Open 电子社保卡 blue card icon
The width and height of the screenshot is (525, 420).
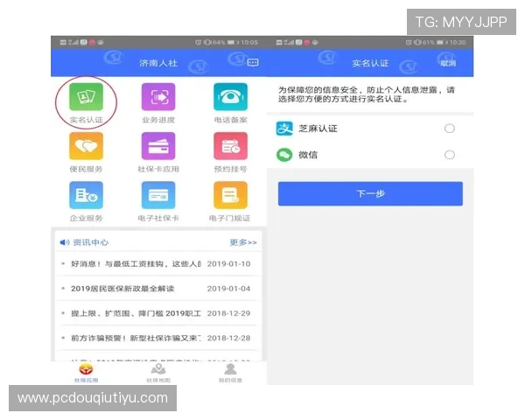(x=158, y=195)
